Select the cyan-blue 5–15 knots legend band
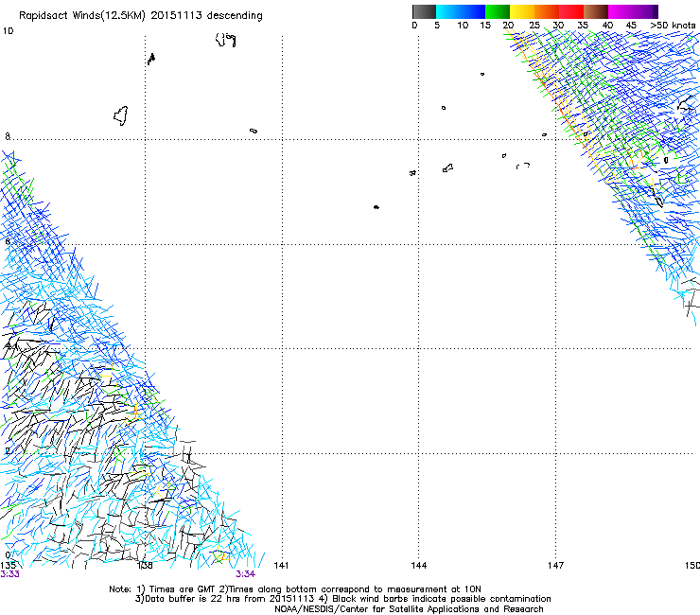 [461, 11]
